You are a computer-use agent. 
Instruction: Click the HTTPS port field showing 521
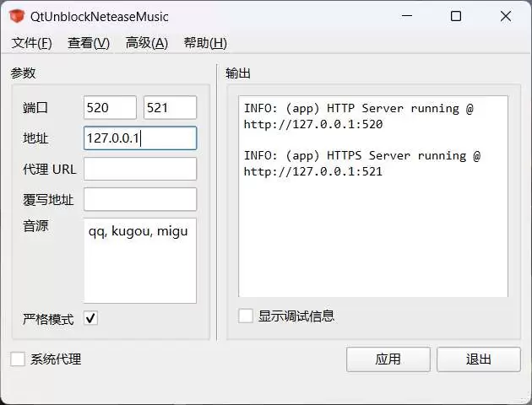pos(170,108)
